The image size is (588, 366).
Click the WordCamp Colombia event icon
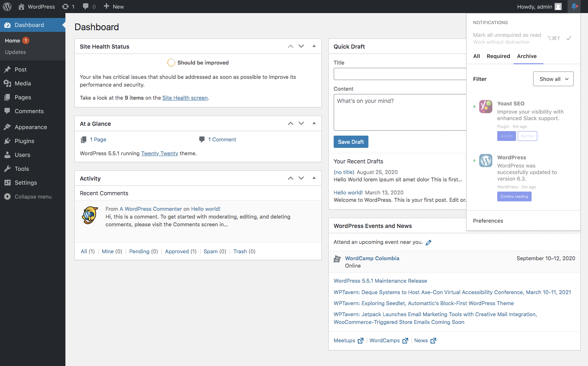point(337,259)
